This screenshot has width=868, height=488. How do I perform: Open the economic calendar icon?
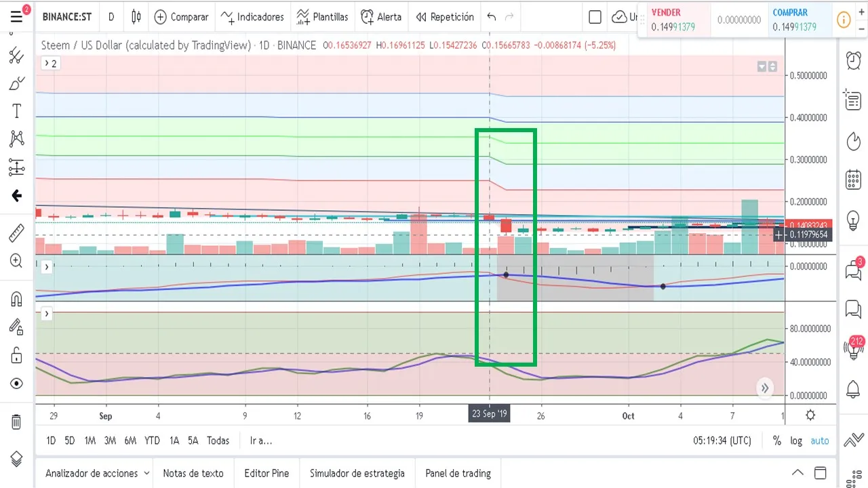[854, 180]
